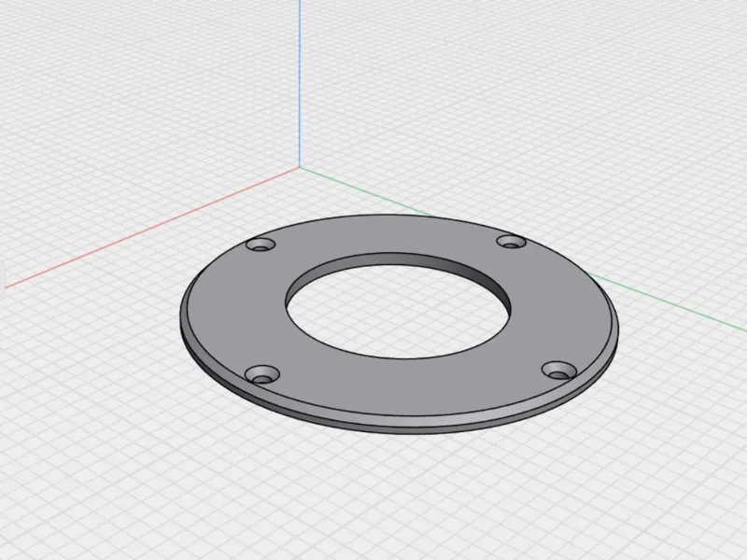
Task: Click the blue vertical axis line
Action: click(x=300, y=83)
